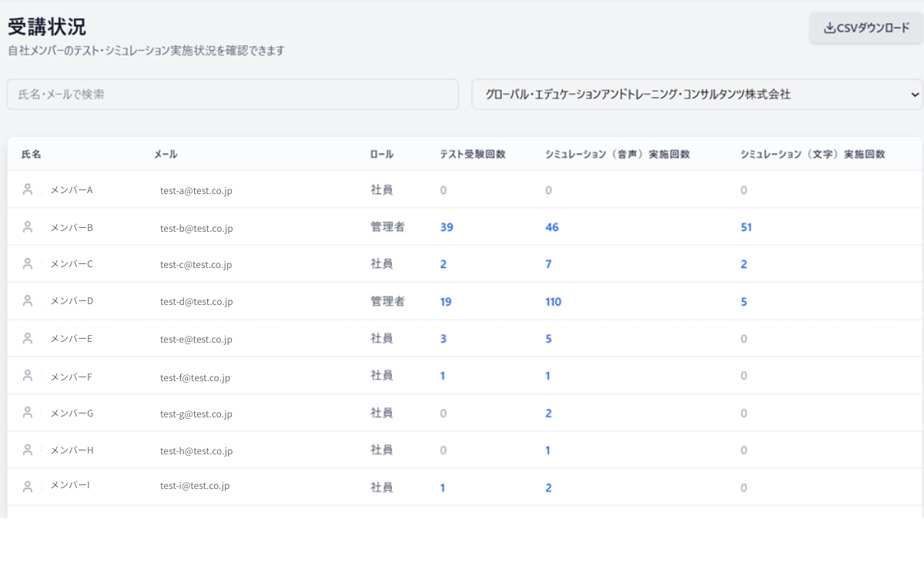Click the email test-a@test.co.jp
The image size is (924, 566).
click(x=196, y=190)
